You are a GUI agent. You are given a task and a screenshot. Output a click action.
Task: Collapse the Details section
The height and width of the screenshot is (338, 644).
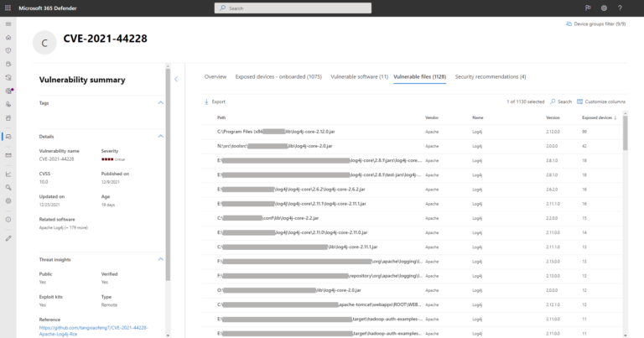point(161,135)
